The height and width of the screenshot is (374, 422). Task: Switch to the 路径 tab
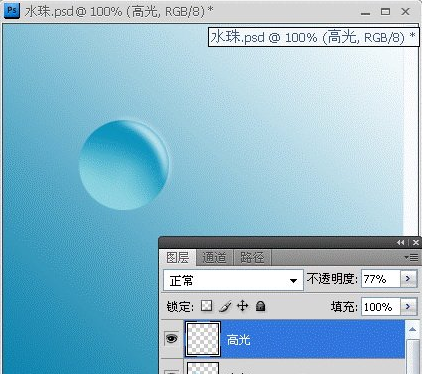click(x=252, y=257)
